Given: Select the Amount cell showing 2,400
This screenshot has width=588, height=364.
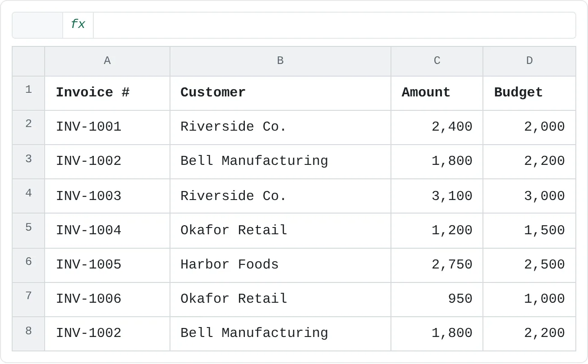Looking at the screenshot, I should [437, 127].
